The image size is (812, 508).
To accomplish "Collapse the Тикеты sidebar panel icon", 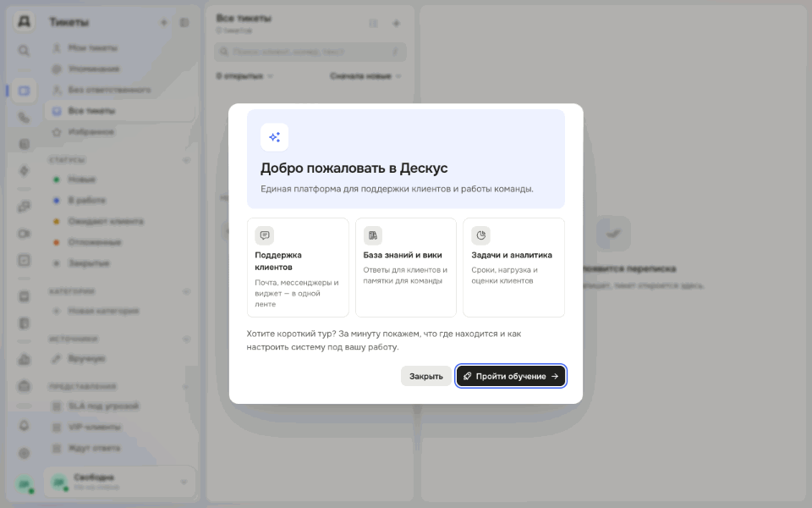I will pyautogui.click(x=184, y=22).
